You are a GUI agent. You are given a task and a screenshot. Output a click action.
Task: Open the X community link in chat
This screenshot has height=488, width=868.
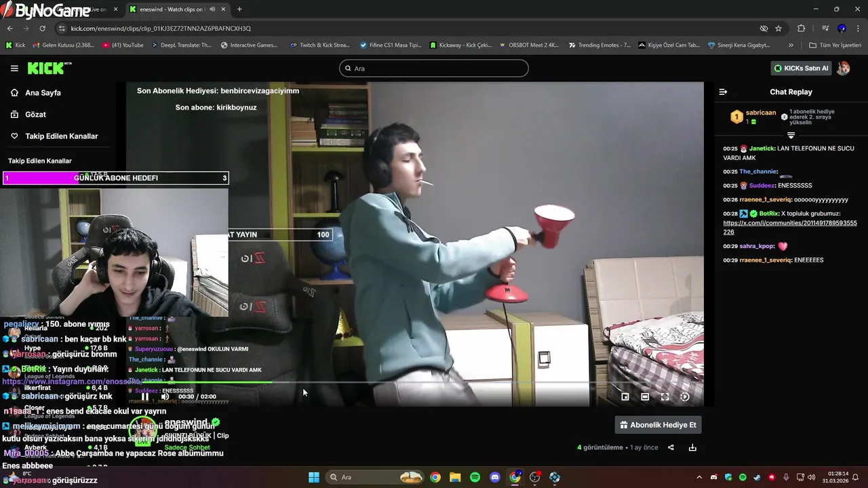pos(790,227)
